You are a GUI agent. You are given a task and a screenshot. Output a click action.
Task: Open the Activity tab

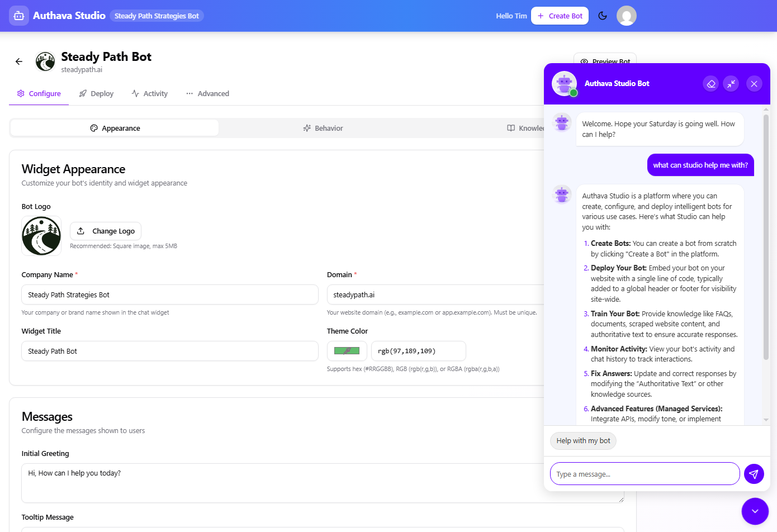tap(149, 94)
